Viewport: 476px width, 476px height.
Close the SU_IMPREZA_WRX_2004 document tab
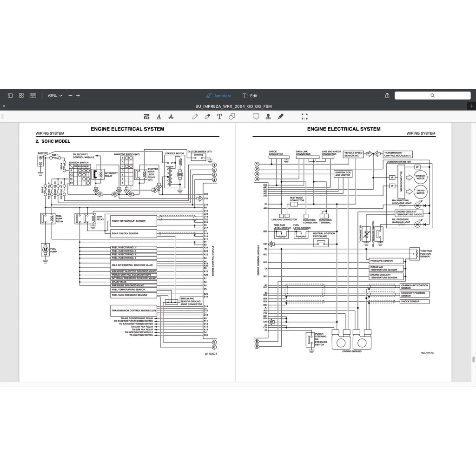tap(4, 106)
